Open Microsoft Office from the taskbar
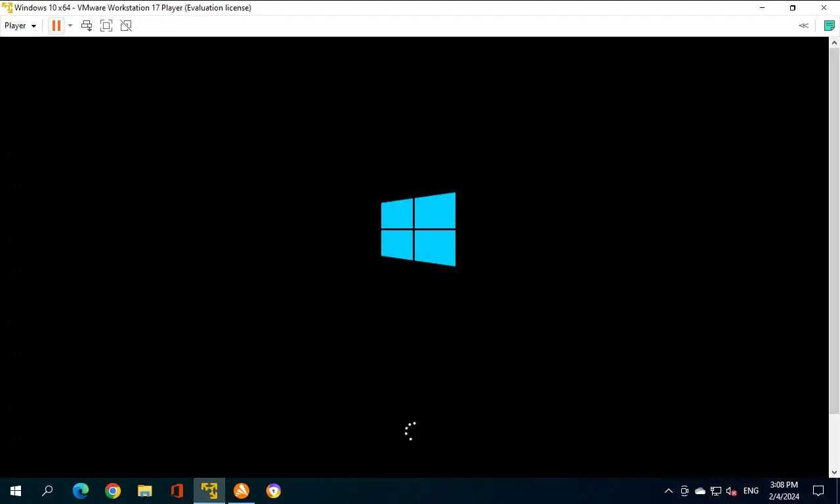 [x=177, y=491]
